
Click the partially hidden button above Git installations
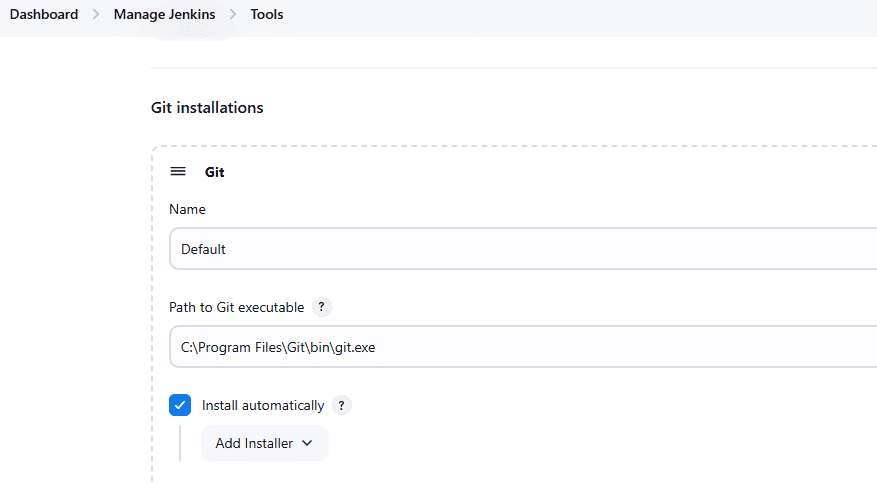tap(192, 38)
